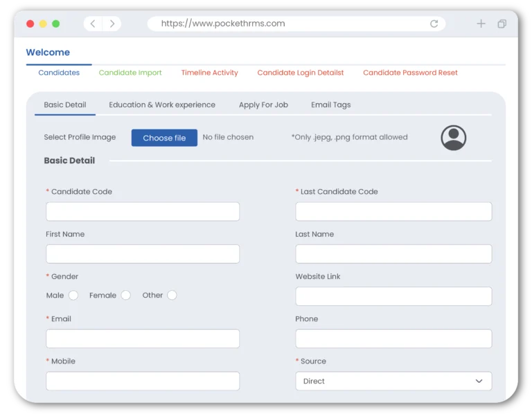
Task: Click the browser back arrow icon
Action: pos(93,24)
